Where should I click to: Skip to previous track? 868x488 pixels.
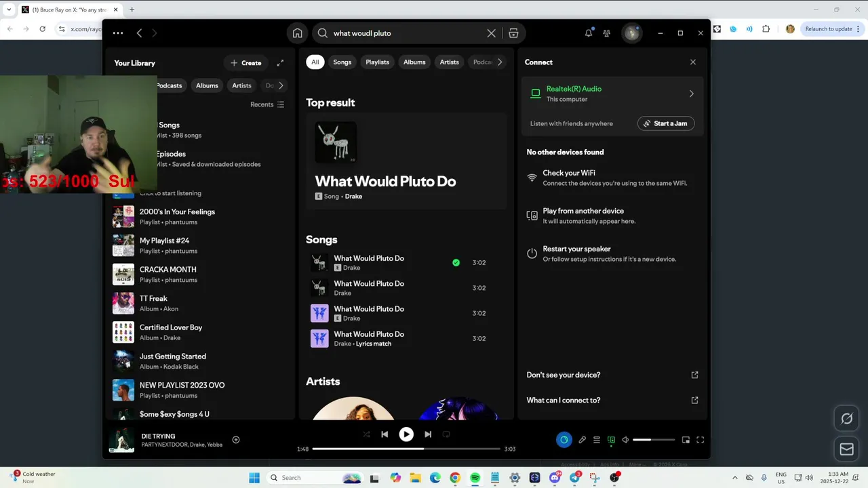tap(384, 434)
